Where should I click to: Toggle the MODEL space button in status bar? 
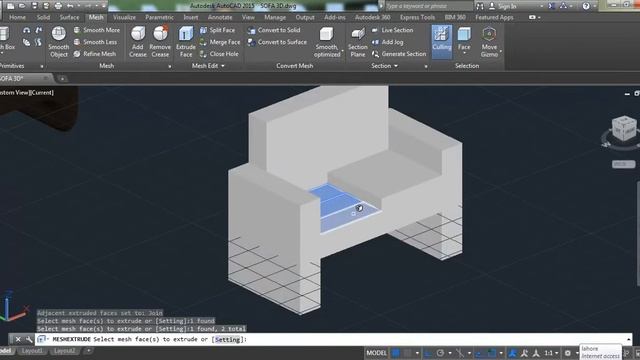tap(376, 353)
